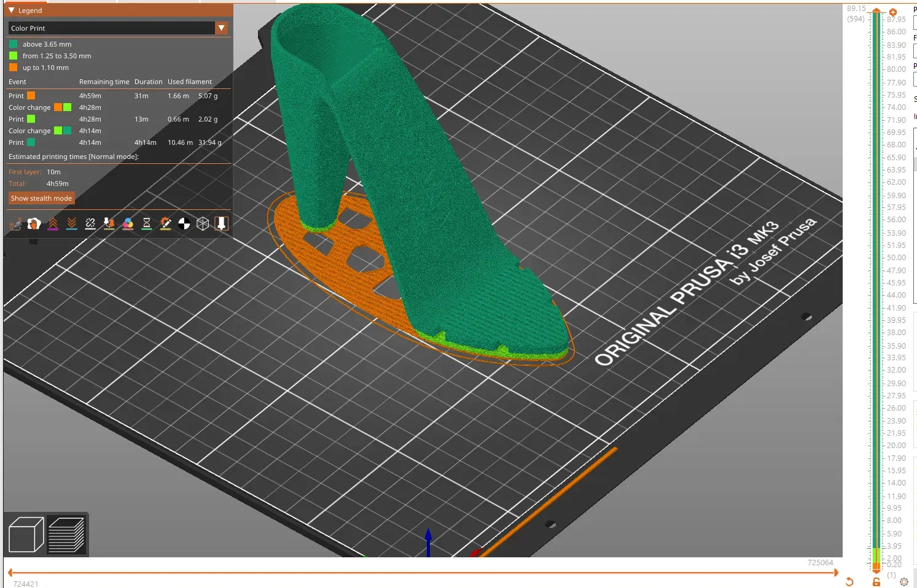Click '724421' move number label
Screen dimensions: 917x588
tap(26, 584)
